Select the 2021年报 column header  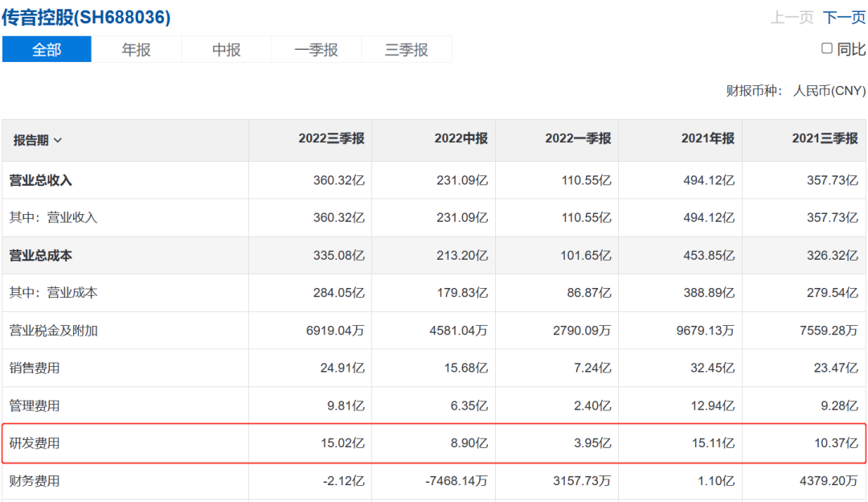click(x=707, y=138)
